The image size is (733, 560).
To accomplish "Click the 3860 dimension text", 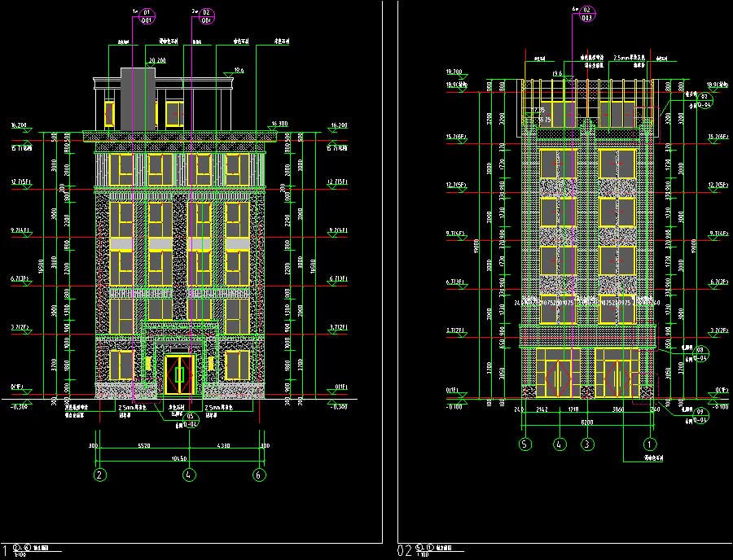I will point(618,409).
